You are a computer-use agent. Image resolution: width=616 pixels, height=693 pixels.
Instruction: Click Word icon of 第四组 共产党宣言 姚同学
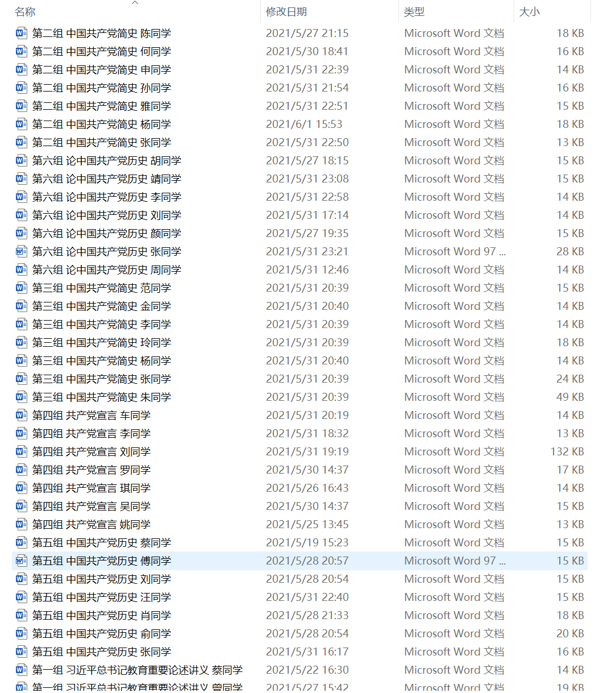click(x=22, y=525)
